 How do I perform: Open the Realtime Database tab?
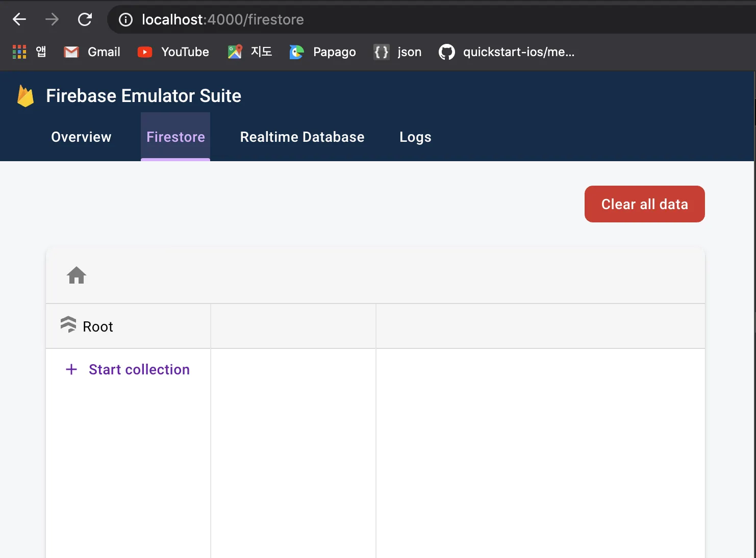(x=302, y=137)
